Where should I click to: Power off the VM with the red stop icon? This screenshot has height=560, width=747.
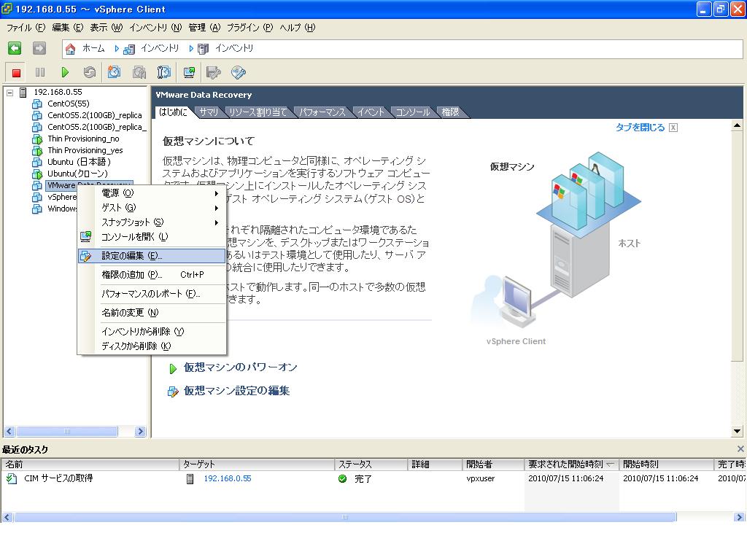point(16,72)
